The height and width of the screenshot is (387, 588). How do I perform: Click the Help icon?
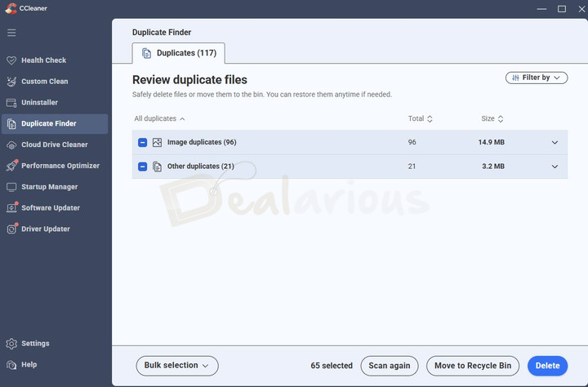(11, 365)
